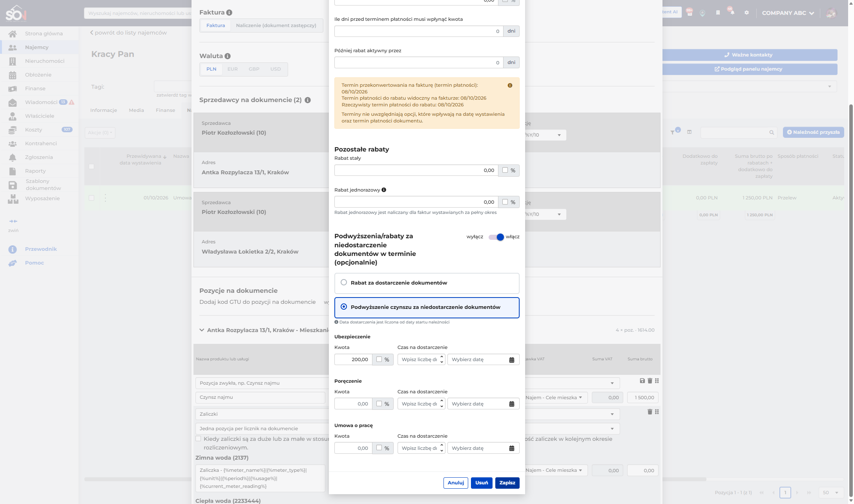Click trash icon for Pozycja zwykła row

(x=650, y=381)
